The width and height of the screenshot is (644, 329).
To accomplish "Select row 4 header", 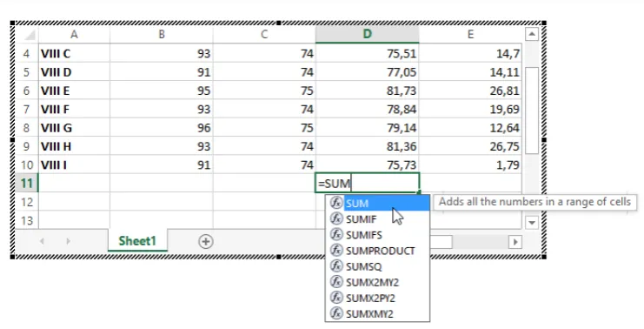I will pyautogui.click(x=27, y=53).
